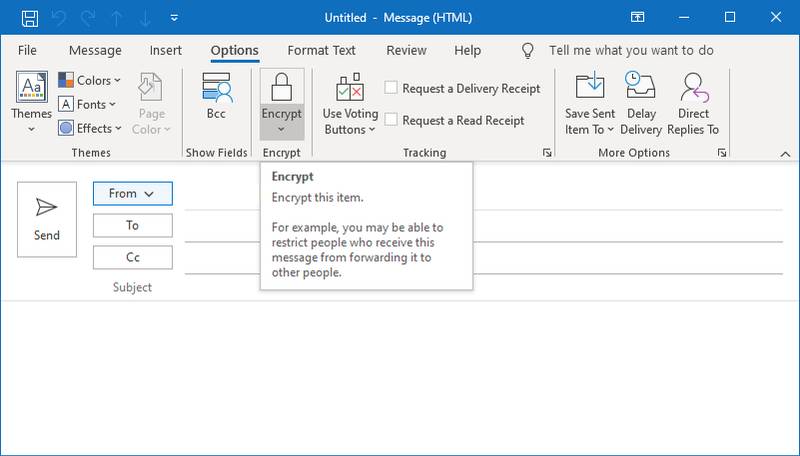Expand the Encrypt dropdown arrow
Viewport: 800px width, 456px height.
(282, 130)
